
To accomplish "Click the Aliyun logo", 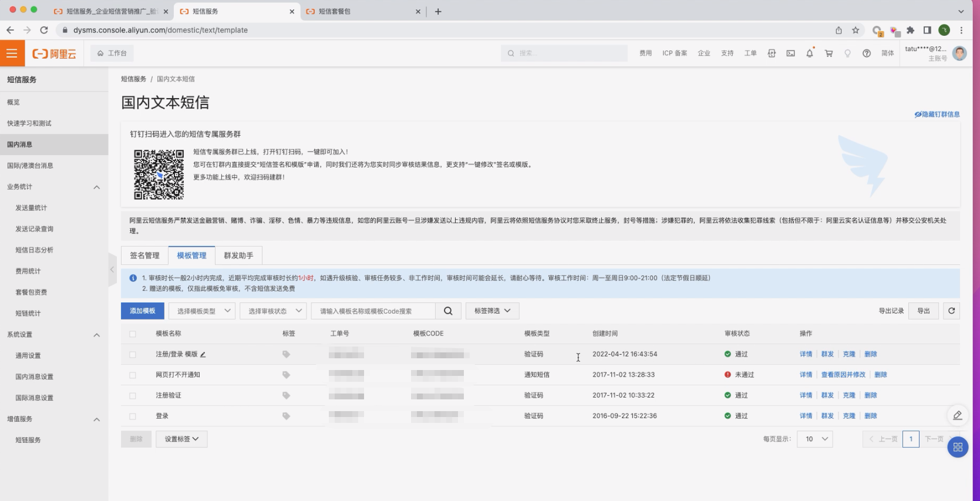I will pyautogui.click(x=55, y=53).
